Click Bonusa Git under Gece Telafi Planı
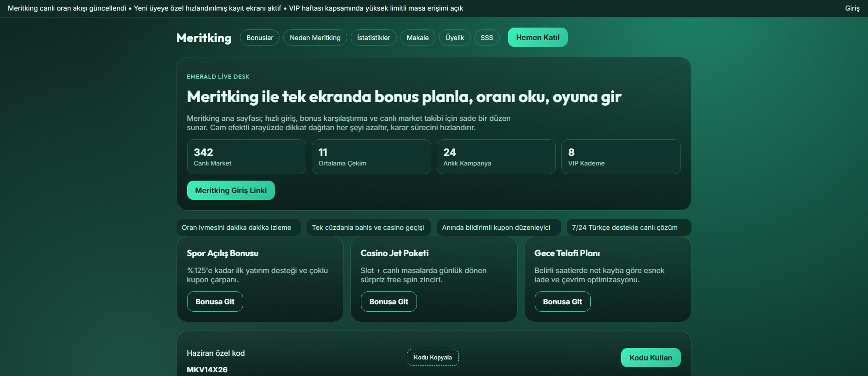This screenshot has width=868, height=376. (x=563, y=302)
